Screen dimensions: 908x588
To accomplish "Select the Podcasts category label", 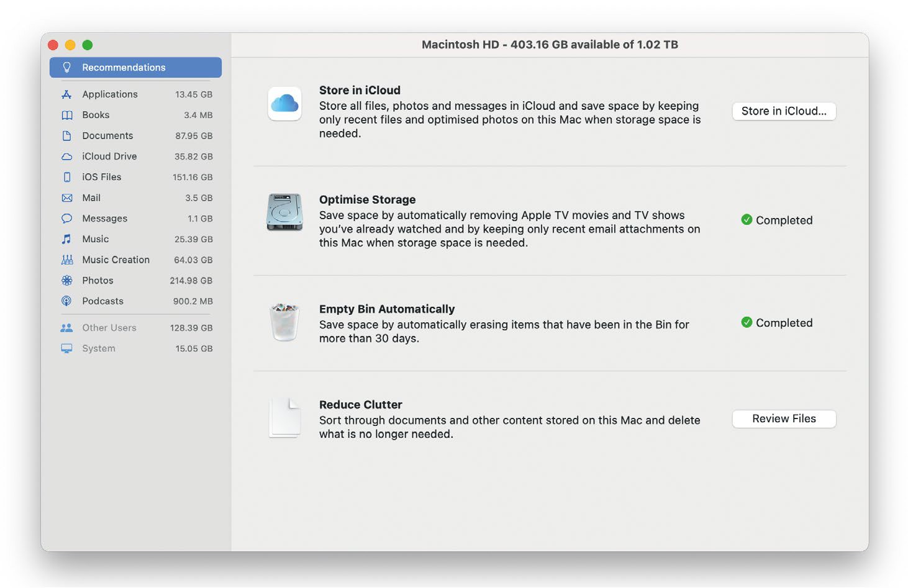I will (x=102, y=301).
